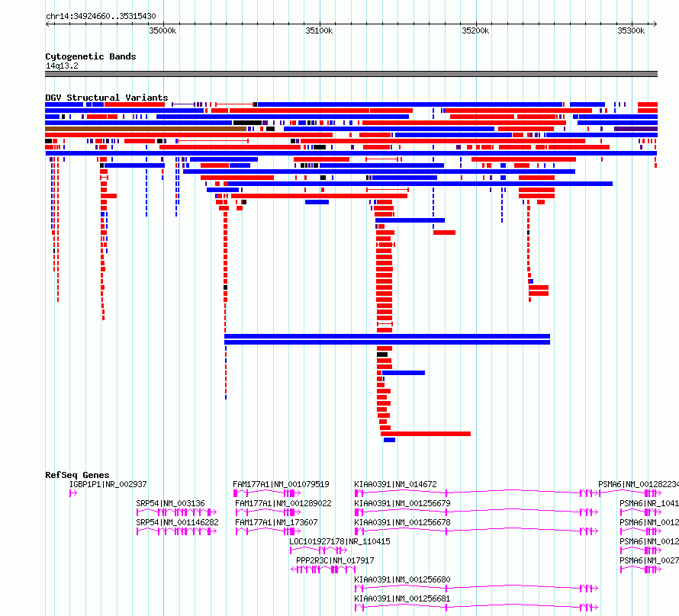Open the PSMA6|NR_1041 transcript label
This screenshot has height=616, width=679.
pos(649,503)
